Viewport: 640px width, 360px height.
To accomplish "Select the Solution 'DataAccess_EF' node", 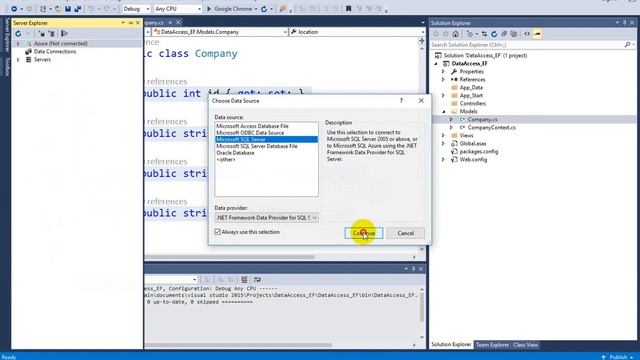I will (x=485, y=56).
